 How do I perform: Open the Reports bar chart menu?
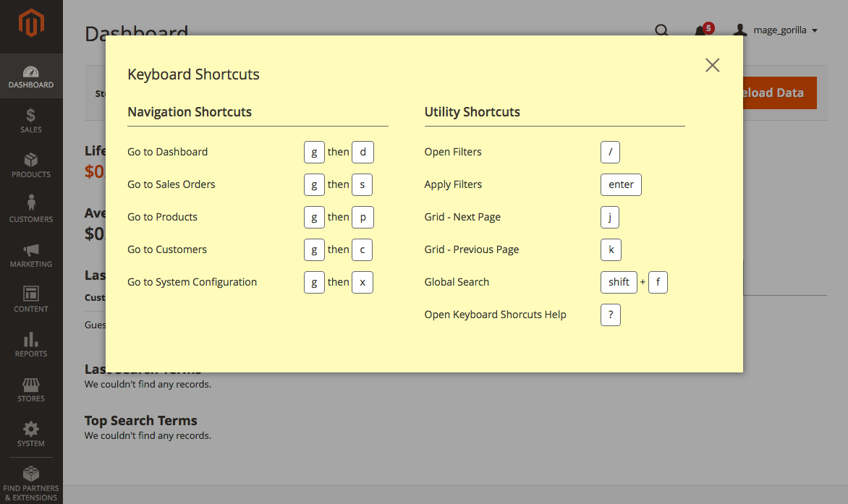pyautogui.click(x=31, y=344)
